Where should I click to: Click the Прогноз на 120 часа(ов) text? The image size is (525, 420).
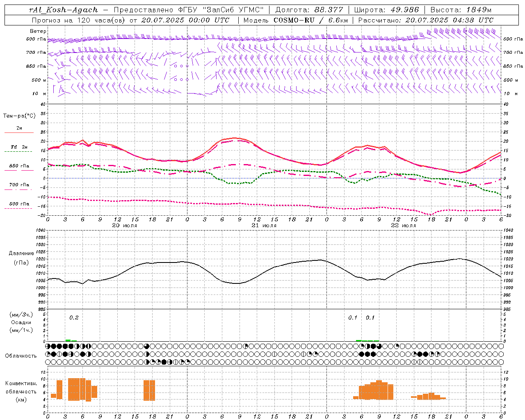[79, 20]
